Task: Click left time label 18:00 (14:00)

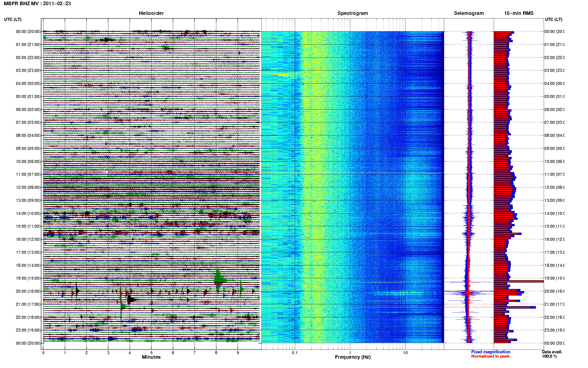Action: (28, 265)
